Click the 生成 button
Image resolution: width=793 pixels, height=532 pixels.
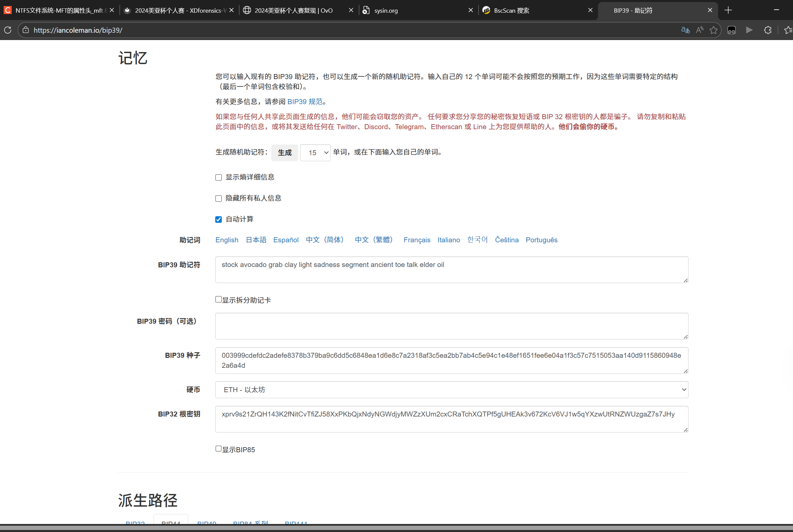(284, 153)
